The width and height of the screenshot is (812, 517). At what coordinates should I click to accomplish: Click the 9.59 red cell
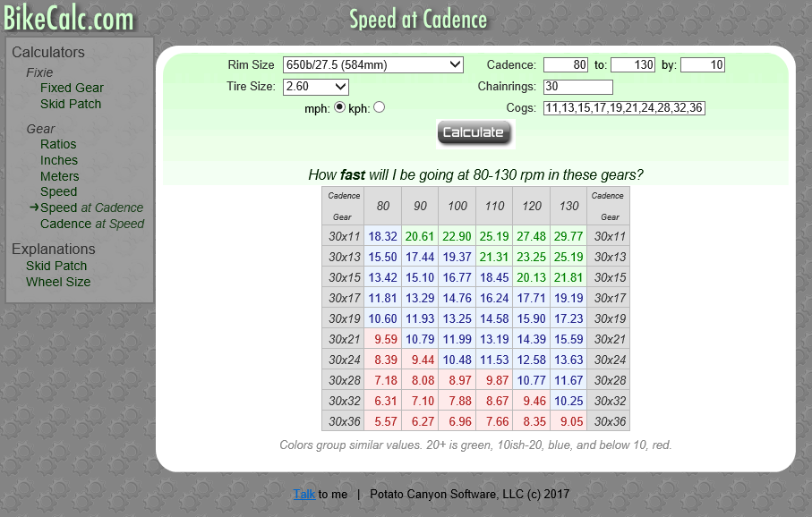coord(382,340)
